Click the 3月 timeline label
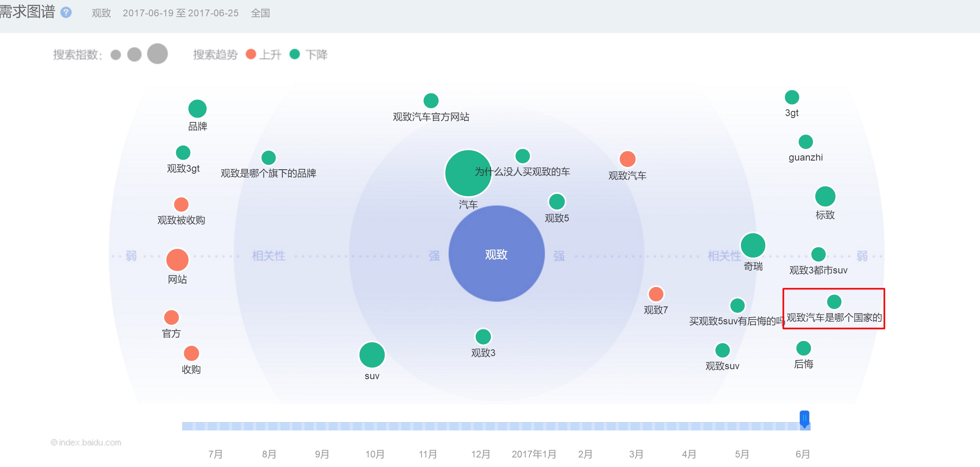 tap(636, 454)
